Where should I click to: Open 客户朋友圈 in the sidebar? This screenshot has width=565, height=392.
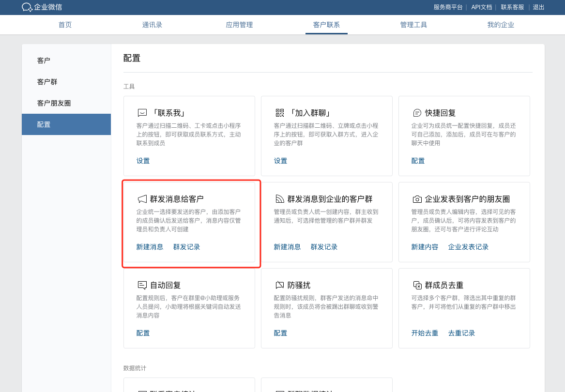[x=66, y=103]
